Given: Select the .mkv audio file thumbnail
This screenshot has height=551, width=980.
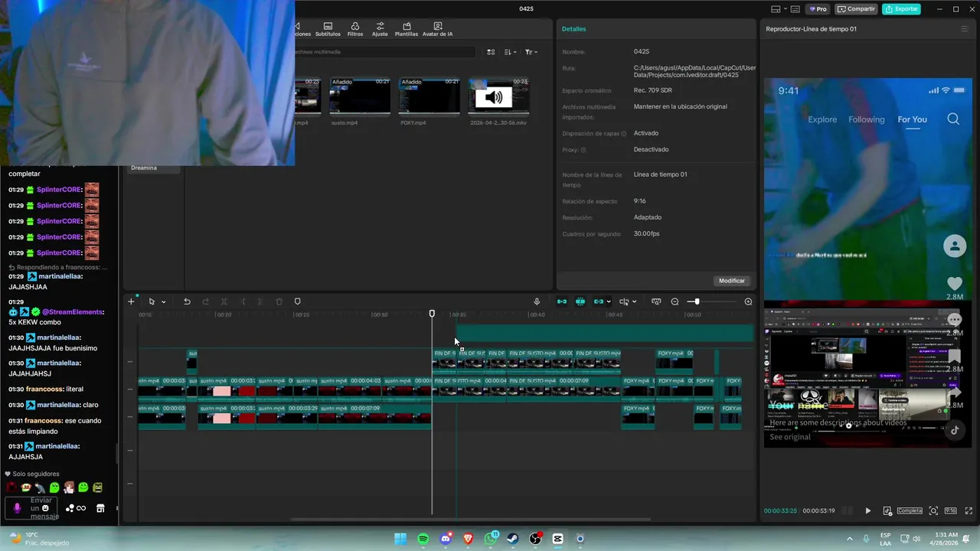Looking at the screenshot, I should click(x=498, y=96).
